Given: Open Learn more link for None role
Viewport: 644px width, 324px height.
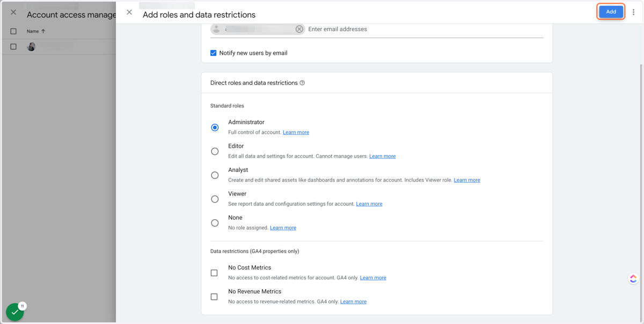Looking at the screenshot, I should 283,228.
